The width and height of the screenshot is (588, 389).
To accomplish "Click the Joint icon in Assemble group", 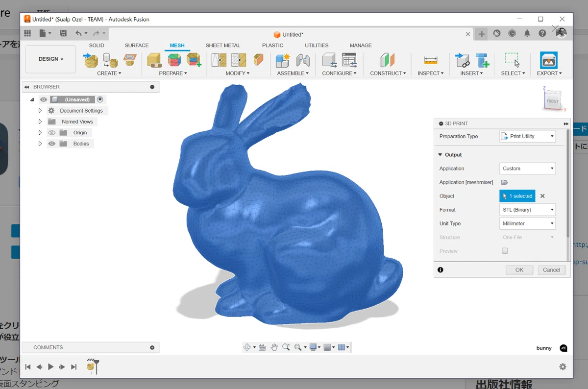I will 303,60.
